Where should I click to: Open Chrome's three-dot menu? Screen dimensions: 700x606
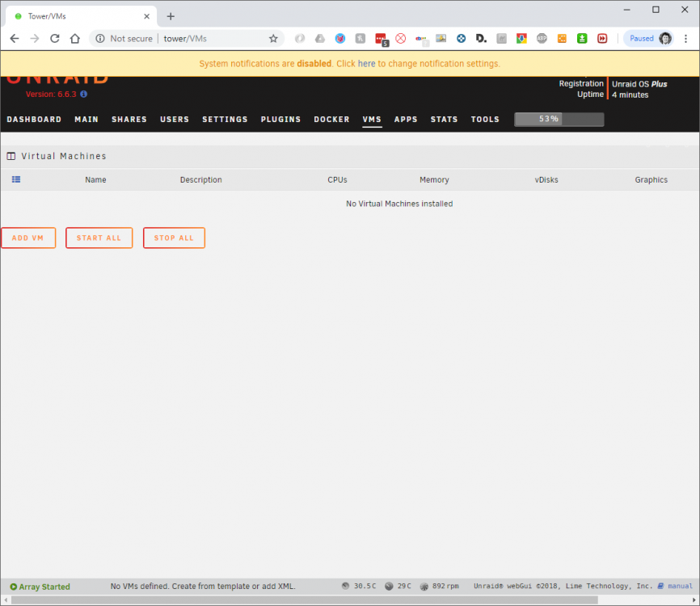coord(685,38)
